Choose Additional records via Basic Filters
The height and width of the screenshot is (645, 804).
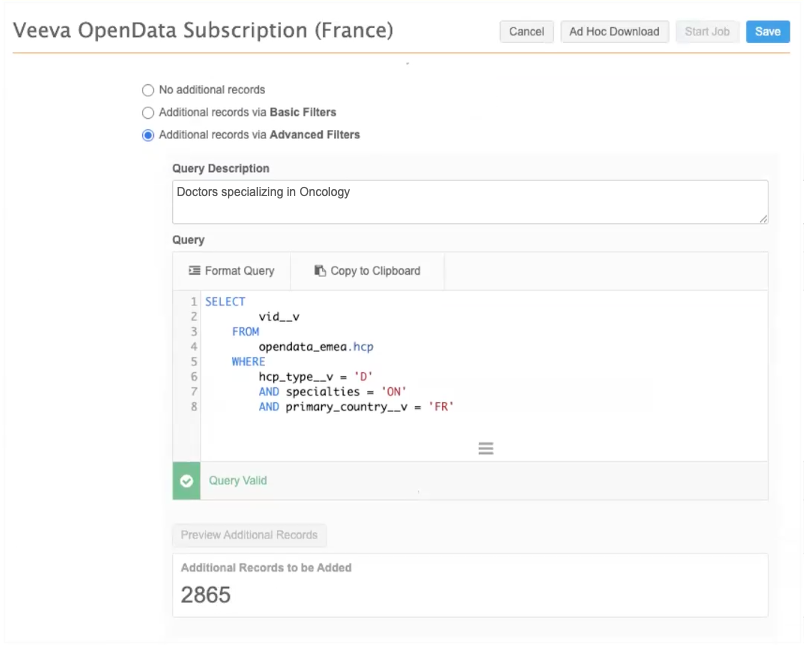pyautogui.click(x=148, y=113)
